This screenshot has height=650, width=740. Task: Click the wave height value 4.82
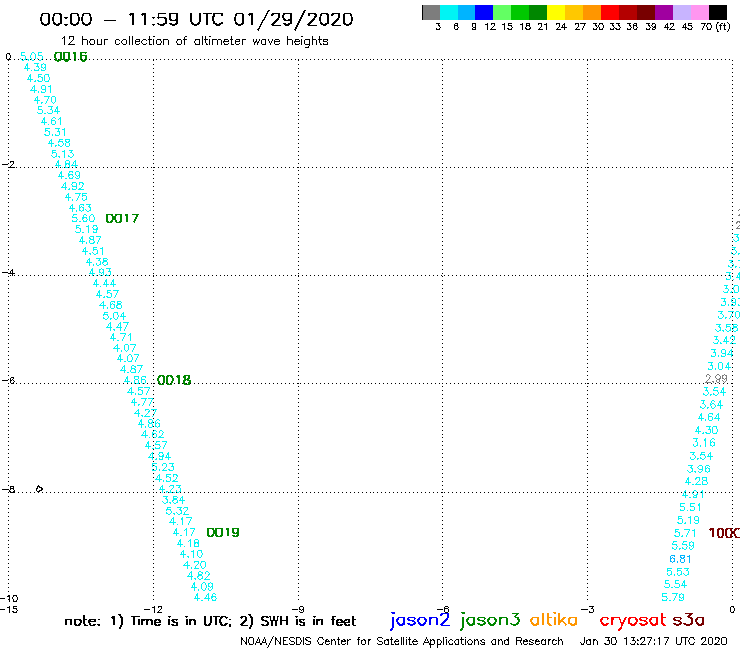click(x=198, y=576)
